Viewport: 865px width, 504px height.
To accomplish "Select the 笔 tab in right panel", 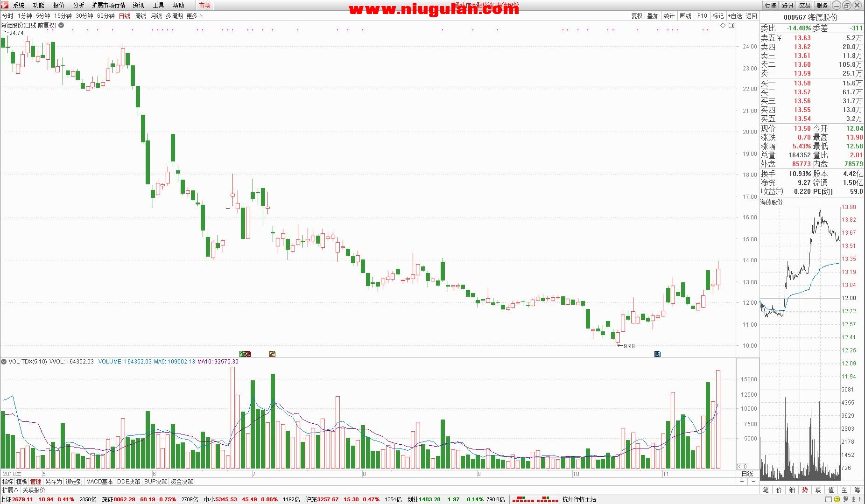I will [766, 490].
